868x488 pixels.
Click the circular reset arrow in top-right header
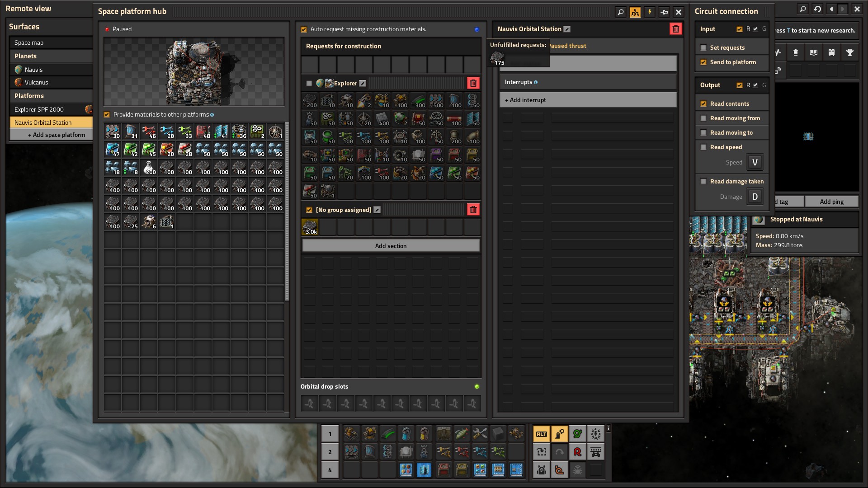817,9
